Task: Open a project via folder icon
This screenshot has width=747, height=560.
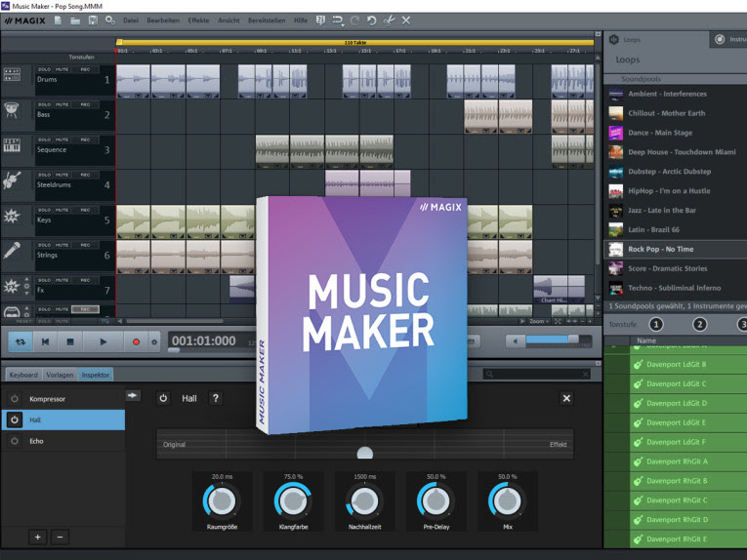Action: point(75,20)
